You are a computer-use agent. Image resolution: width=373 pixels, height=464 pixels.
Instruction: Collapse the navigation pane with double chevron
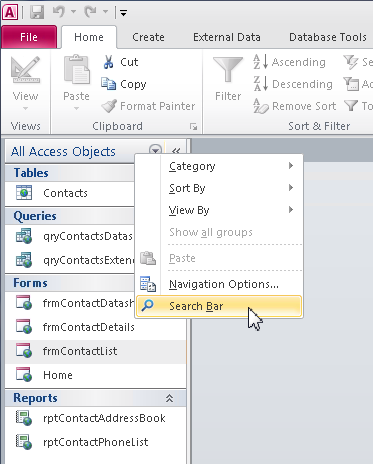click(176, 151)
